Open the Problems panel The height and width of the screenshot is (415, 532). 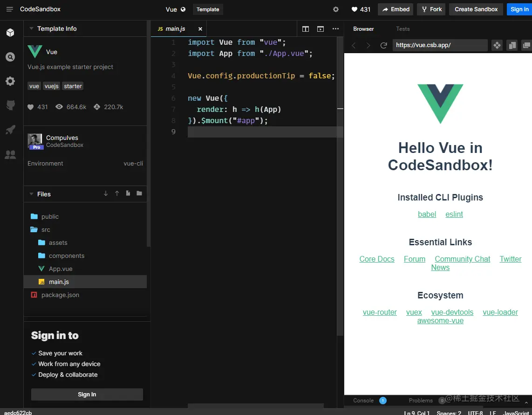[x=421, y=401]
